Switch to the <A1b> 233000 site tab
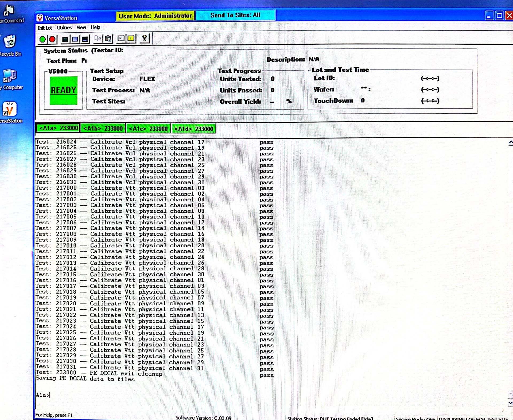This screenshot has width=513, height=420. [103, 129]
